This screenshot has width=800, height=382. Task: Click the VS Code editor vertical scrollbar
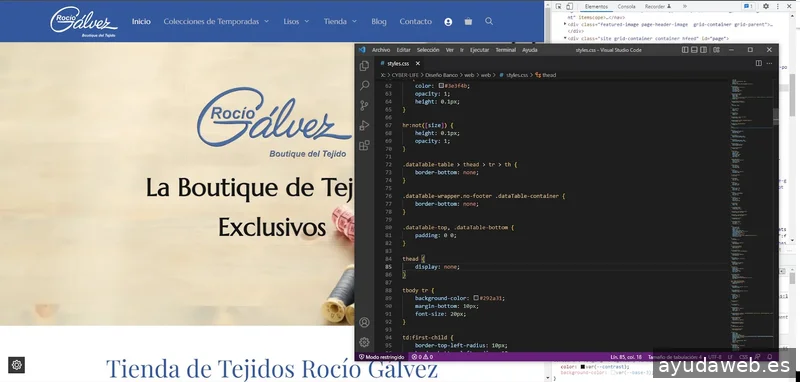pos(776,214)
